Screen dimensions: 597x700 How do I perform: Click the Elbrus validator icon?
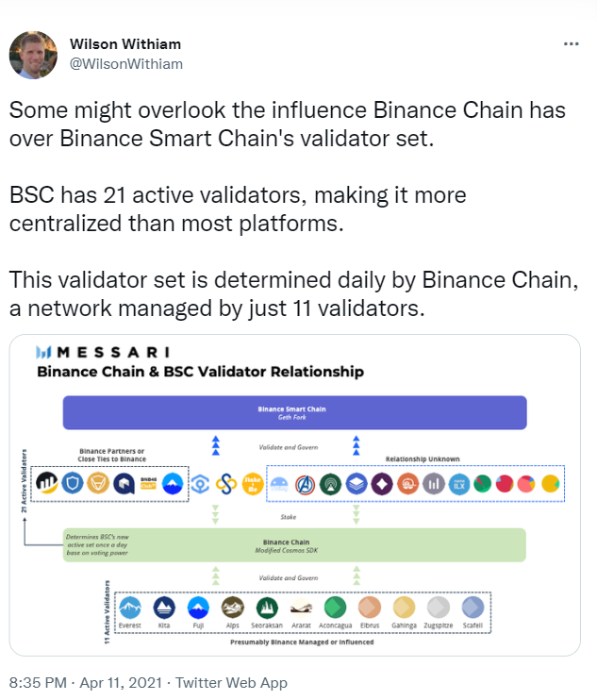click(370, 607)
